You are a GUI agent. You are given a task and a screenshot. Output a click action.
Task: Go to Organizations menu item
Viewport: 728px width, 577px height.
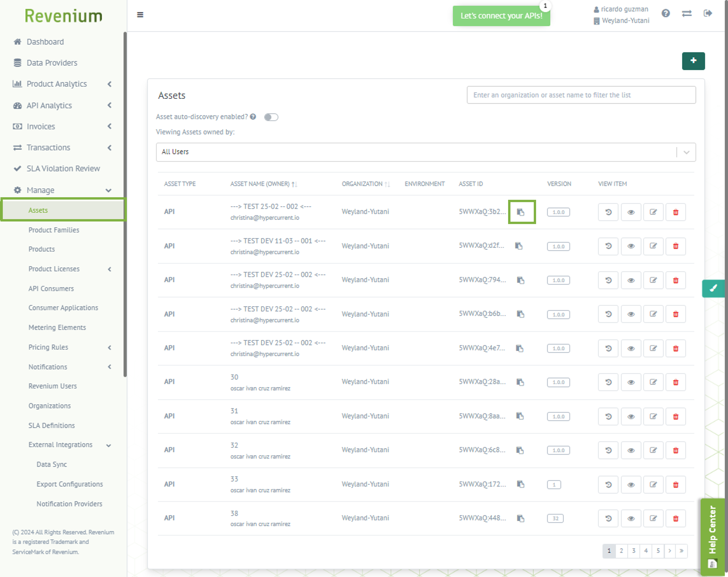coord(49,405)
